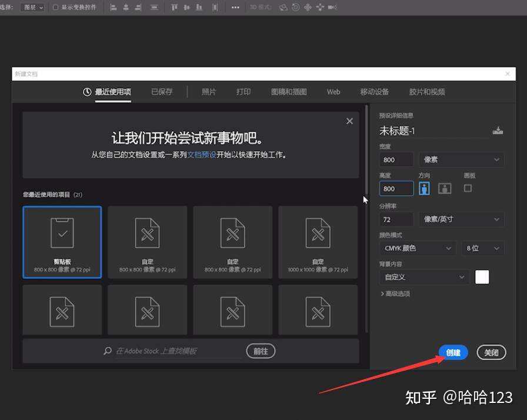Click the scrollbar of the presets list
This screenshot has width=527, height=420.
pos(366,149)
